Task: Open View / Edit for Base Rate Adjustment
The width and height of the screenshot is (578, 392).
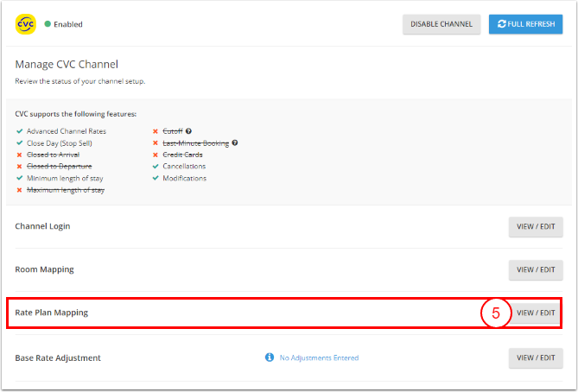Action: pyautogui.click(x=536, y=357)
